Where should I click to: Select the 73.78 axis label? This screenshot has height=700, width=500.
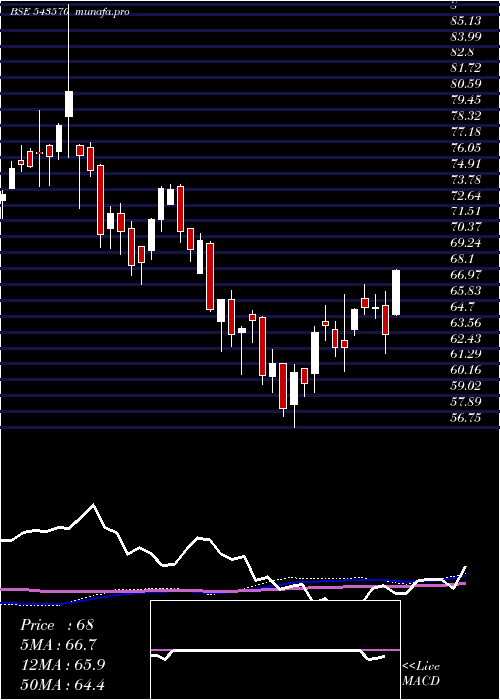point(466,179)
